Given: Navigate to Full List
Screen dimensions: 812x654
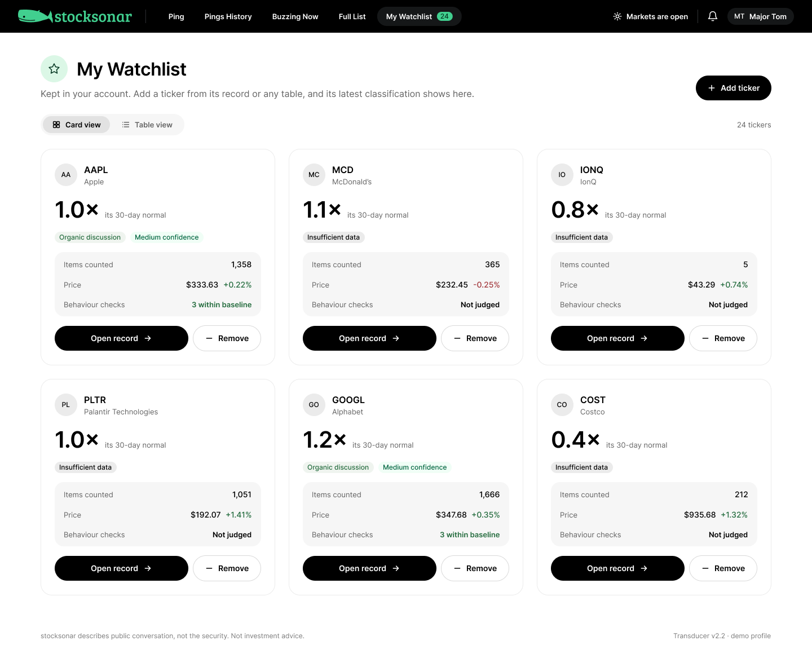Looking at the screenshot, I should 352,16.
